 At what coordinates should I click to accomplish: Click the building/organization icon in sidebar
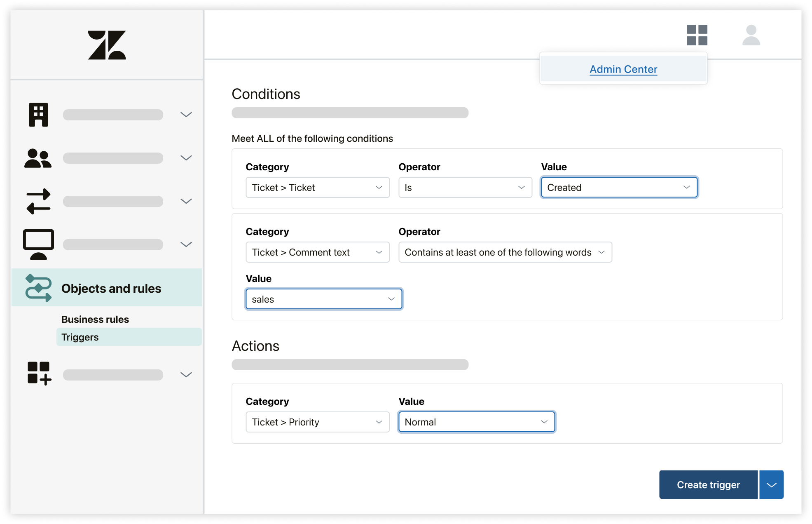pos(38,114)
